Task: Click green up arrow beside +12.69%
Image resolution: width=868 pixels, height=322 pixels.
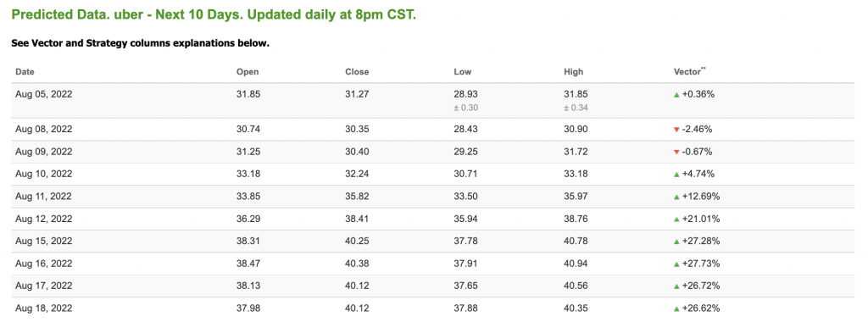Action: tap(676, 197)
